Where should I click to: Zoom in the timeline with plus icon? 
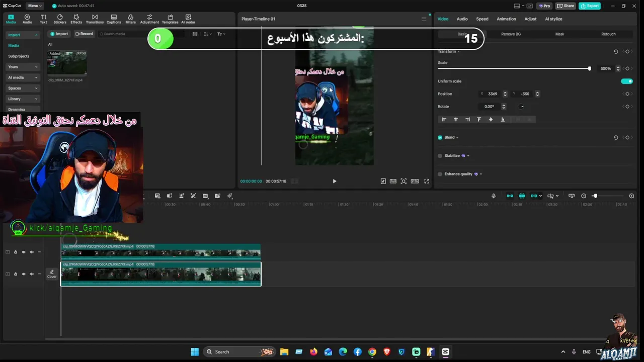(631, 196)
